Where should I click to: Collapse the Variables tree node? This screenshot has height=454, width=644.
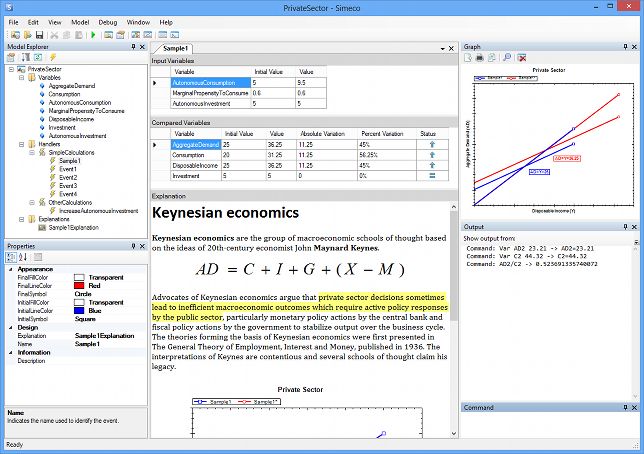click(19, 77)
